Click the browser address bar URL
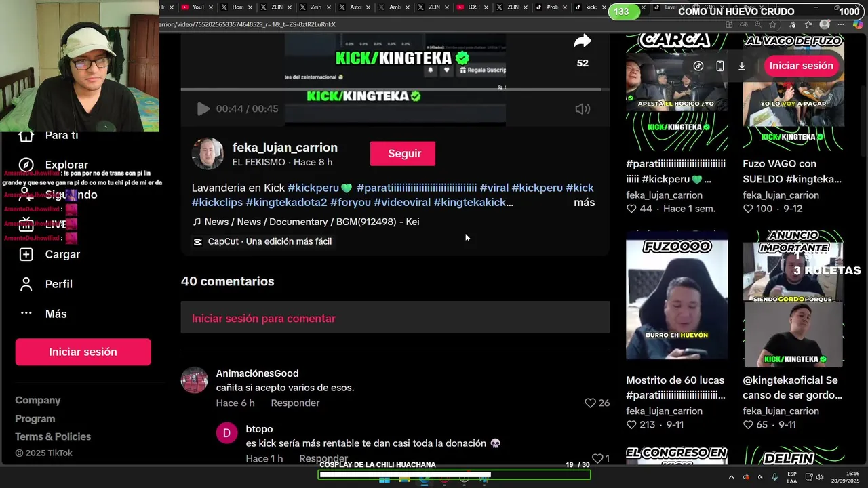868x488 pixels. pos(248,24)
